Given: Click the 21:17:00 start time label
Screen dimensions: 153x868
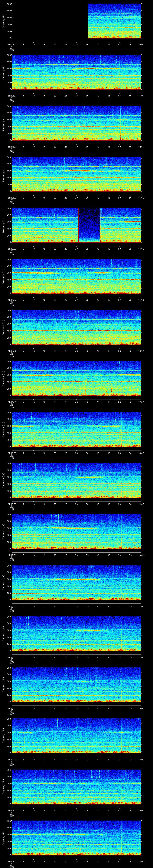Looking at the screenshot, I should pyautogui.click(x=12, y=453).
